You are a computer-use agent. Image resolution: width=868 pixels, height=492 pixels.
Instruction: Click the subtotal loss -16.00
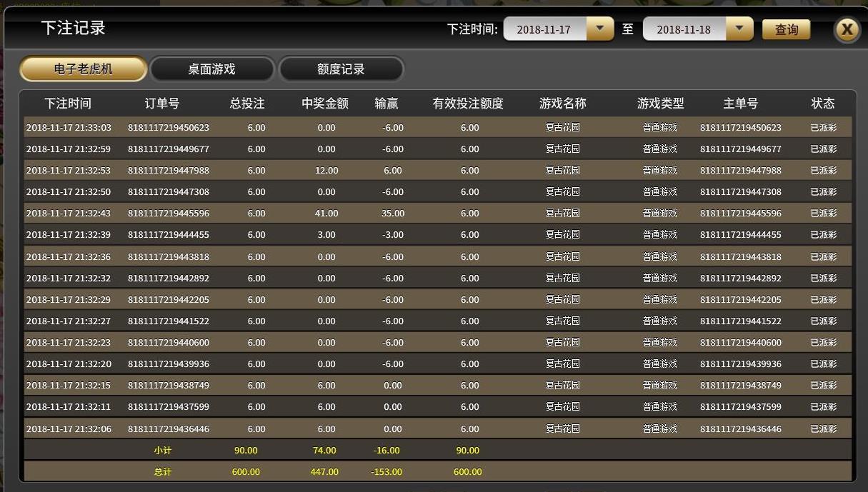pyautogui.click(x=386, y=451)
